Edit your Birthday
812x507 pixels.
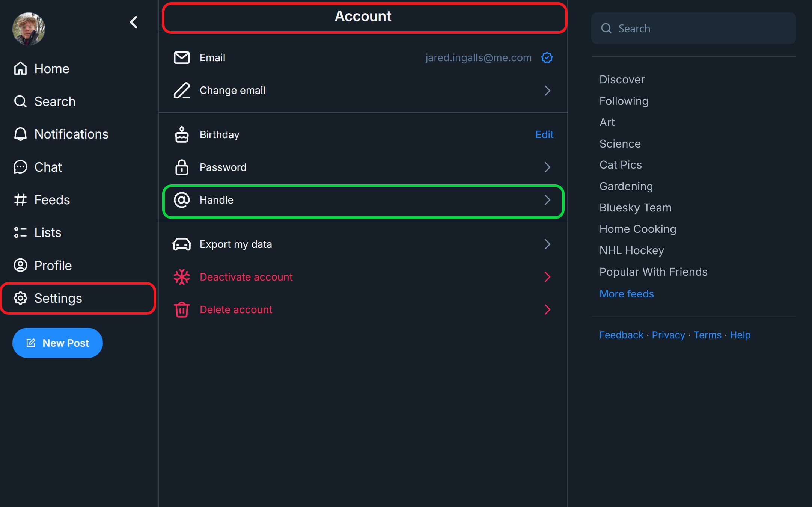coord(544,134)
